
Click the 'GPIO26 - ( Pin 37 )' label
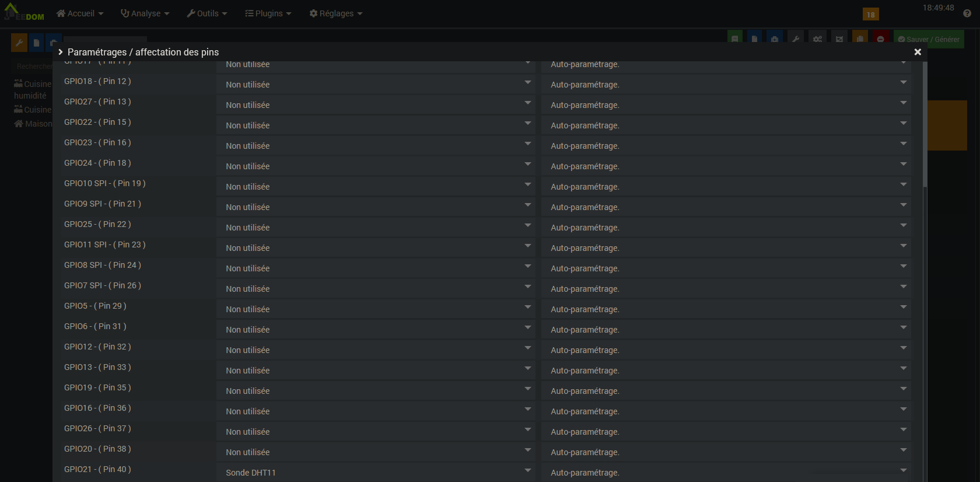coord(97,428)
